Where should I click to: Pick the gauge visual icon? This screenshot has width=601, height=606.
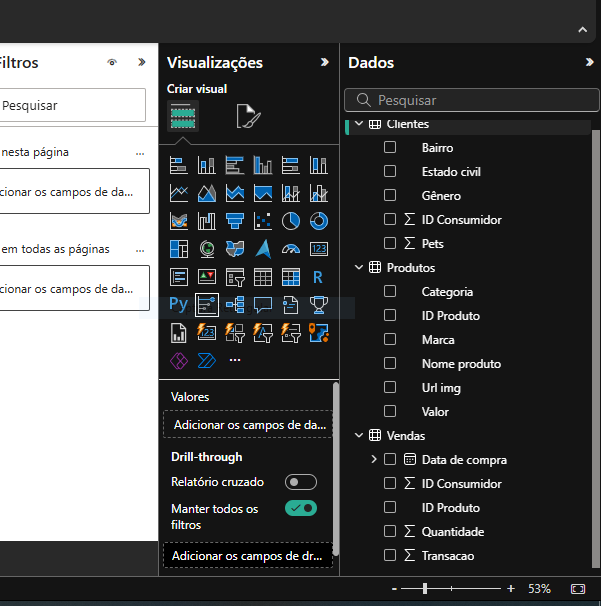tap(291, 249)
